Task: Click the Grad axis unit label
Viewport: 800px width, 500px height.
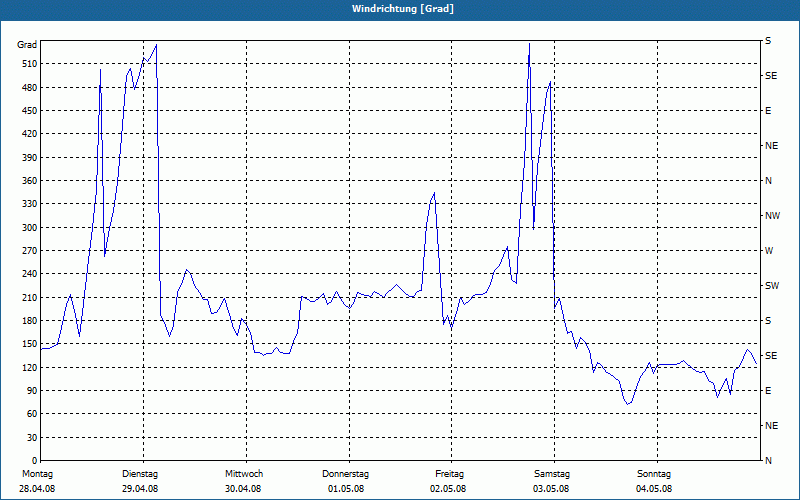Action: tap(27, 45)
